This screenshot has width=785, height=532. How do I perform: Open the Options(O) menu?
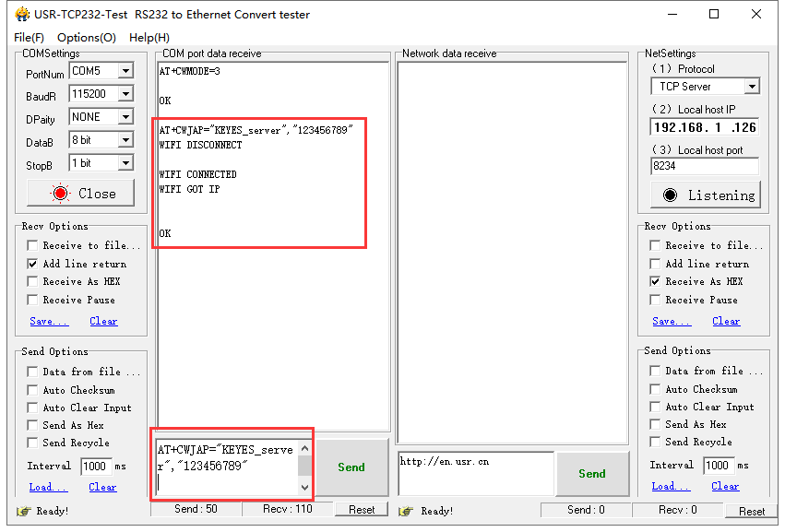87,38
